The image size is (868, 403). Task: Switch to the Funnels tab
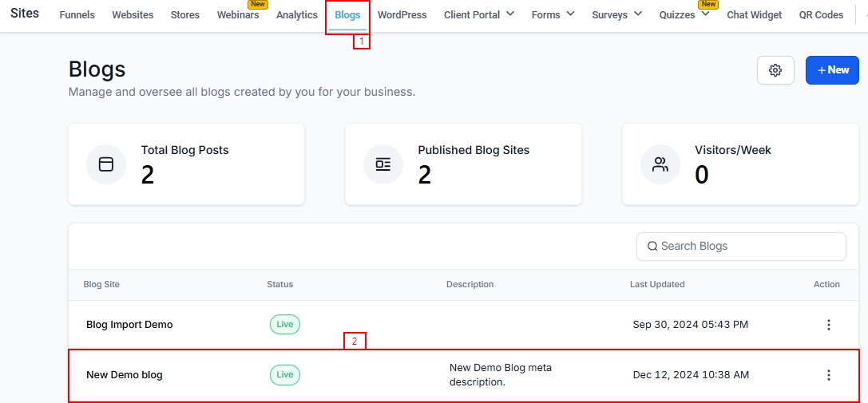pos(77,14)
